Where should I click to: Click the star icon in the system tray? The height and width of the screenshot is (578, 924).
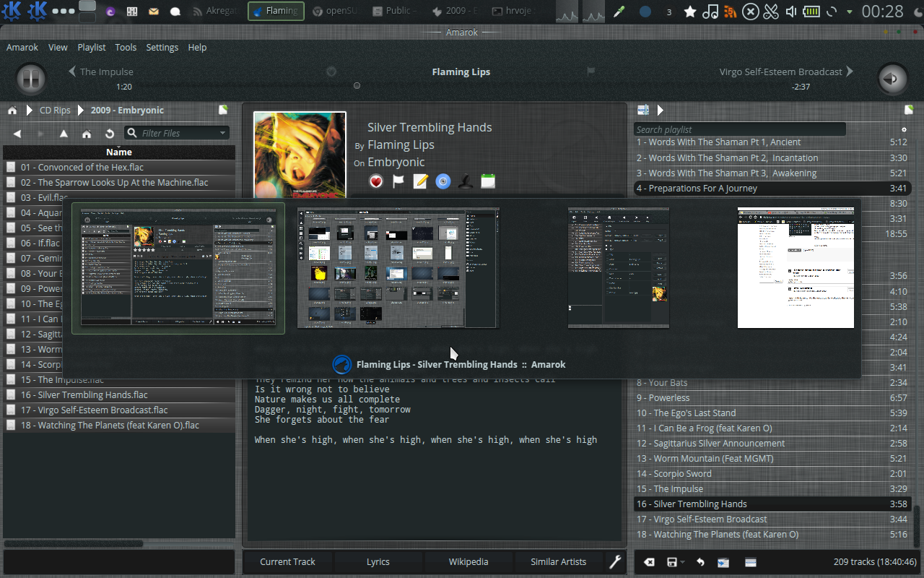coord(690,12)
